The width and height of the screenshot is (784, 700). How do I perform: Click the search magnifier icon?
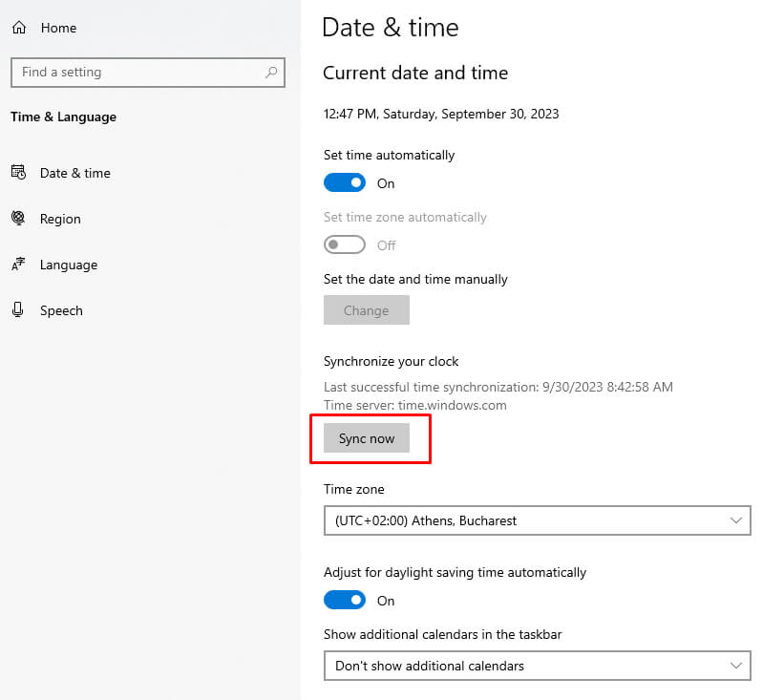pyautogui.click(x=271, y=73)
